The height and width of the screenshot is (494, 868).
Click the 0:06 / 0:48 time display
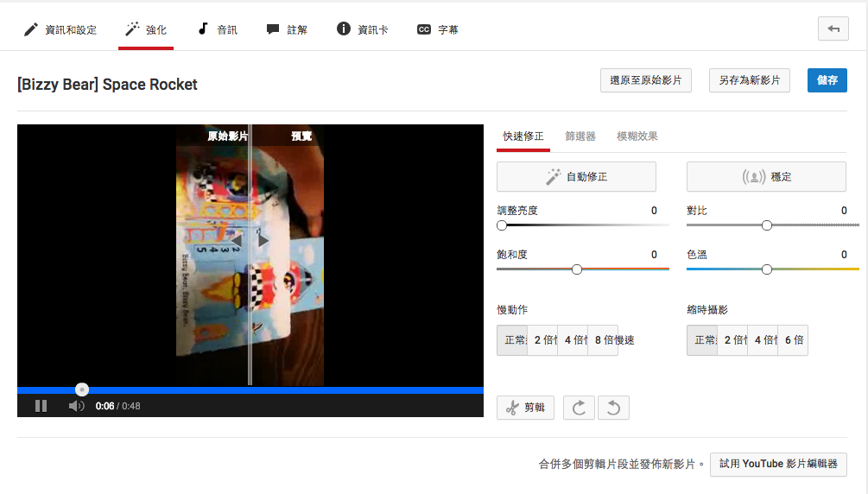(x=118, y=406)
